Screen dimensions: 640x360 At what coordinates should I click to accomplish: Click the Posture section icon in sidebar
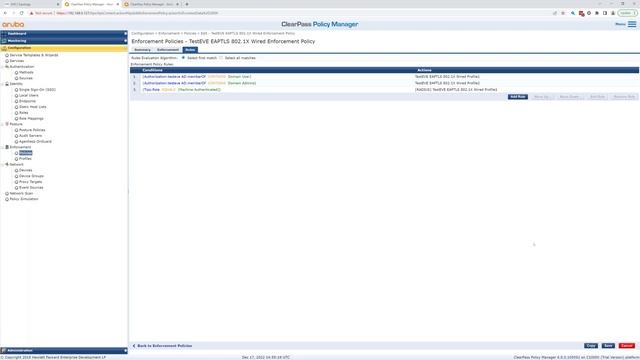coord(7,124)
